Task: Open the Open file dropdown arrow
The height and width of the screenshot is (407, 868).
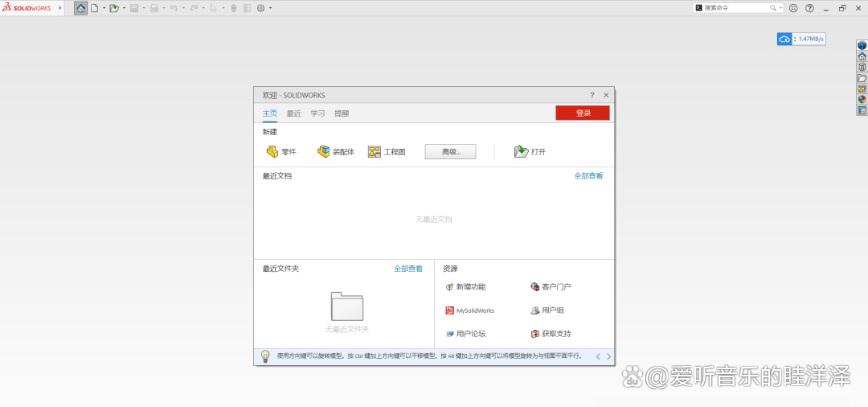Action: 124,8
